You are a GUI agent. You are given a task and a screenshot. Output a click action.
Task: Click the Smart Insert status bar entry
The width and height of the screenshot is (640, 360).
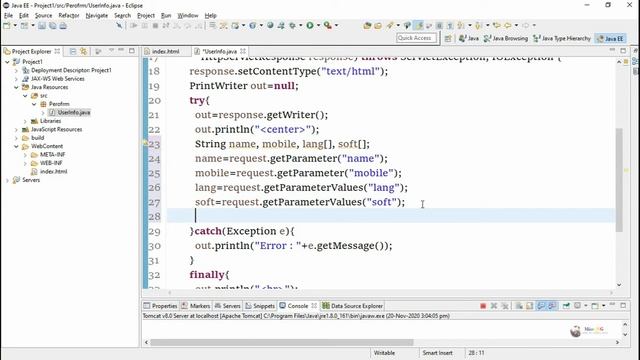[x=437, y=353]
